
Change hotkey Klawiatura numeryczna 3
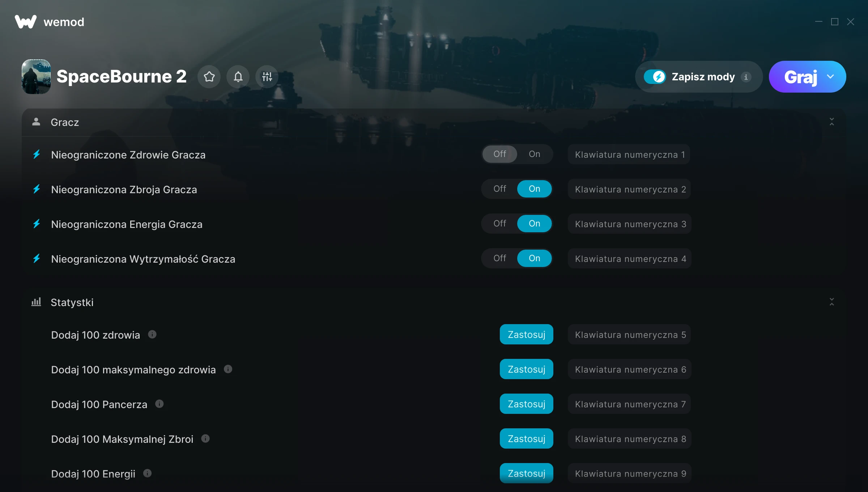tap(630, 224)
